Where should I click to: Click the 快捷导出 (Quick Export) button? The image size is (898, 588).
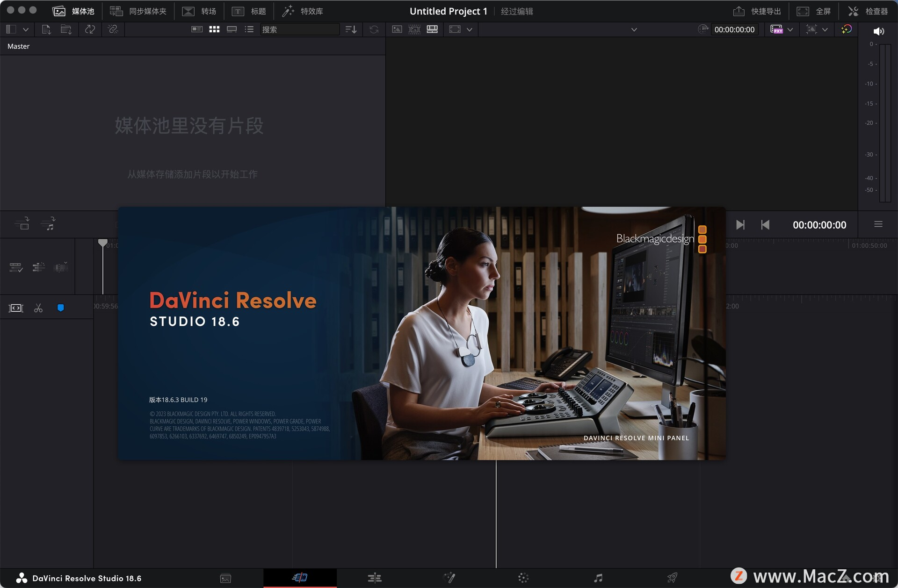(757, 11)
